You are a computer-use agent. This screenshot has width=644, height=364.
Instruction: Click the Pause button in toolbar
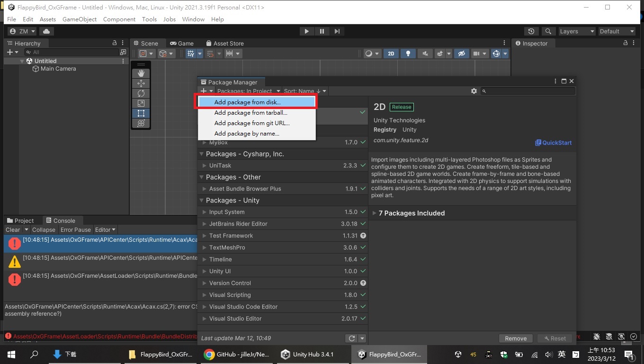[322, 31]
